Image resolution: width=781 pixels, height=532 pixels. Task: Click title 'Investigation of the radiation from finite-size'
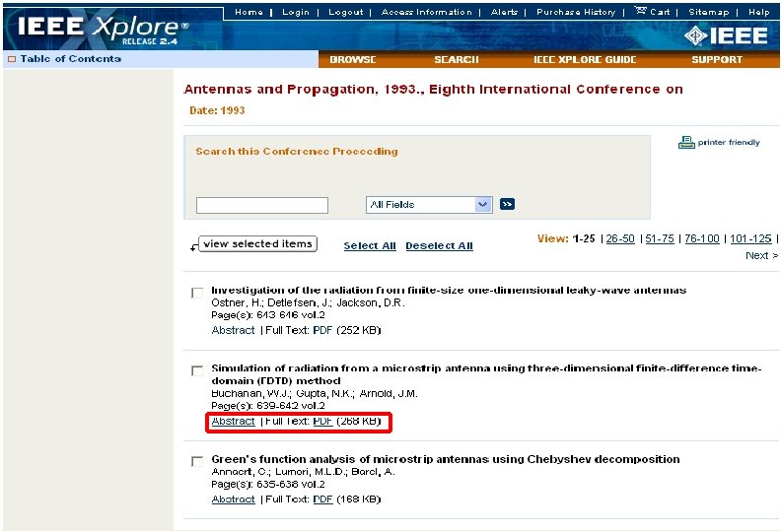(449, 290)
